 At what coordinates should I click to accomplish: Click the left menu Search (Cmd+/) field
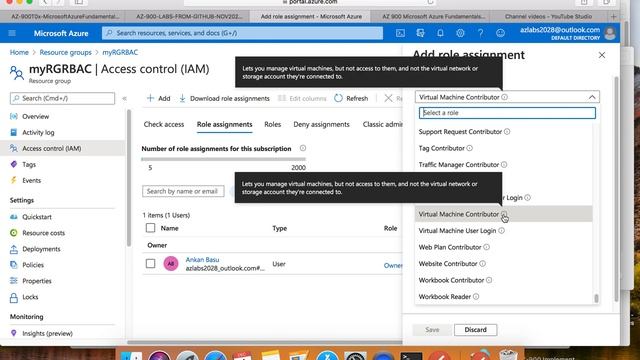(62, 98)
